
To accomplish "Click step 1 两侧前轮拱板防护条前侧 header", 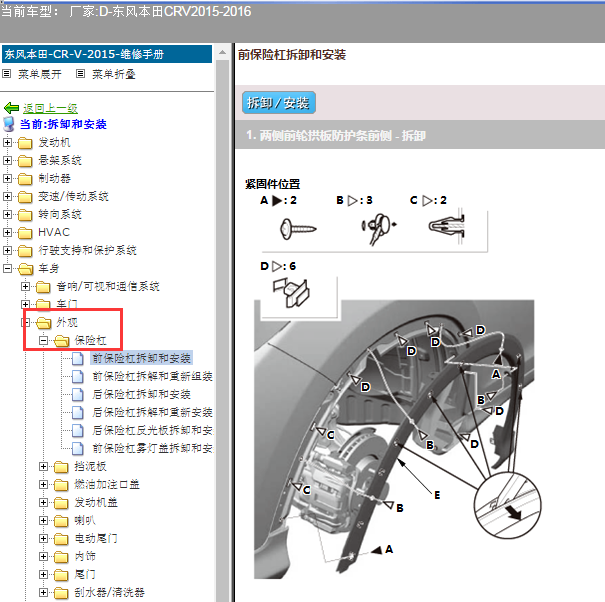I will (420, 135).
